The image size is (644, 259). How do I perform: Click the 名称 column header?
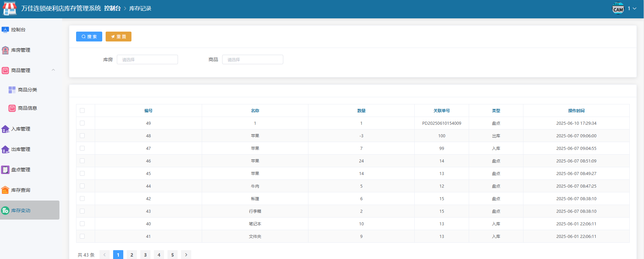coord(255,110)
